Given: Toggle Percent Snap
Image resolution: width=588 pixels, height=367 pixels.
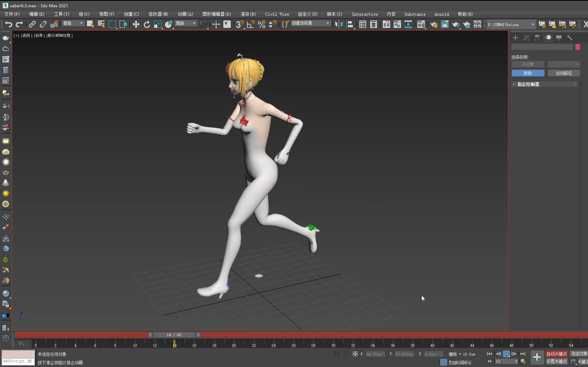Looking at the screenshot, I should (262, 24).
